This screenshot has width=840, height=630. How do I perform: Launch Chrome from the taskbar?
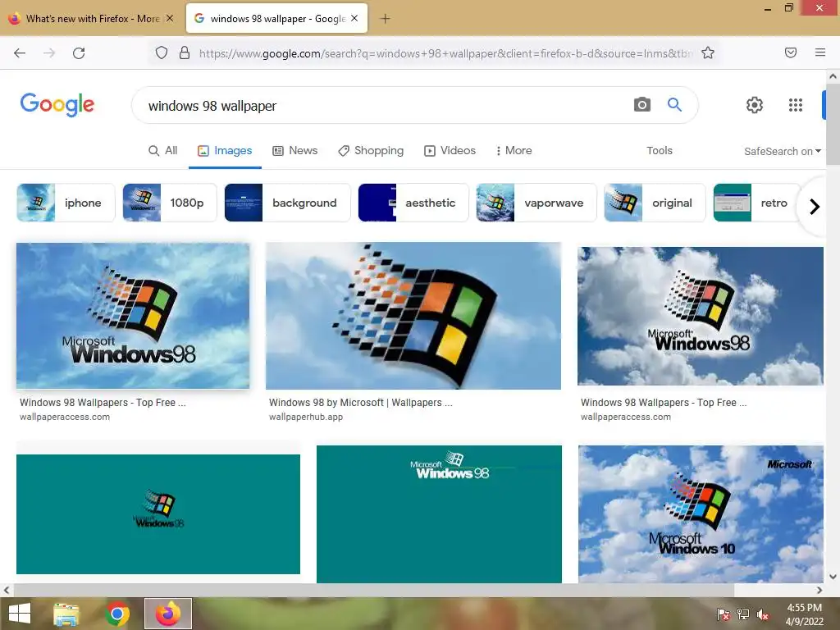(x=117, y=614)
